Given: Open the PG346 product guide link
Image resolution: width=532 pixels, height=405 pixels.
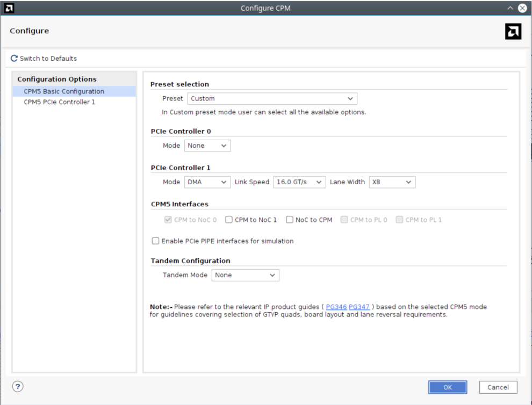Looking at the screenshot, I should (x=336, y=307).
